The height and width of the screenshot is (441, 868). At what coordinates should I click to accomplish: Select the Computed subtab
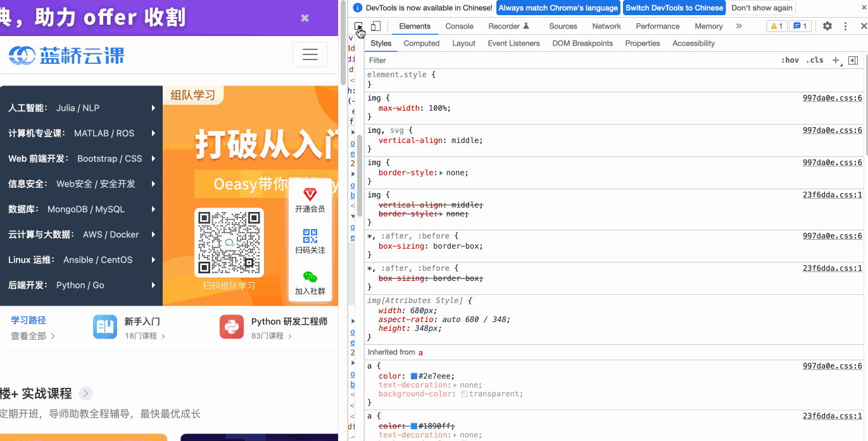pos(422,43)
